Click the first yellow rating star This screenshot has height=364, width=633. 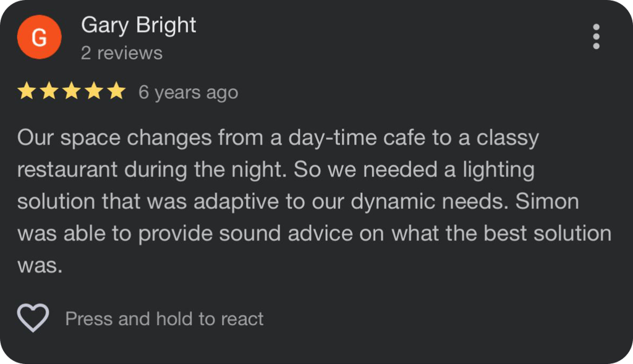[x=27, y=92]
